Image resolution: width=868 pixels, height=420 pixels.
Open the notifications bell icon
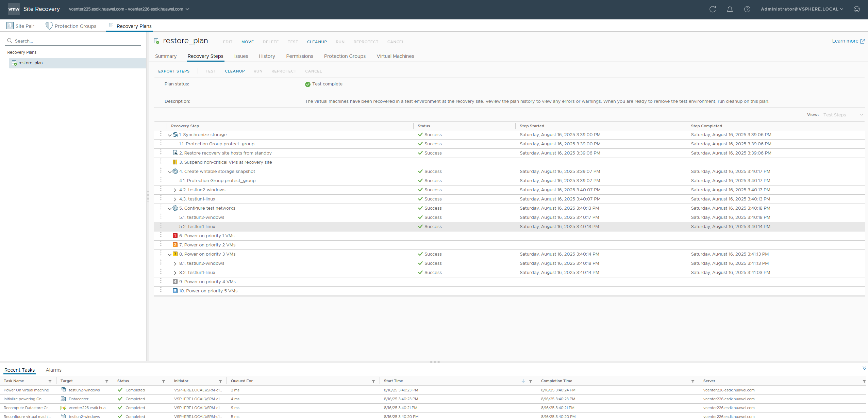(x=730, y=9)
